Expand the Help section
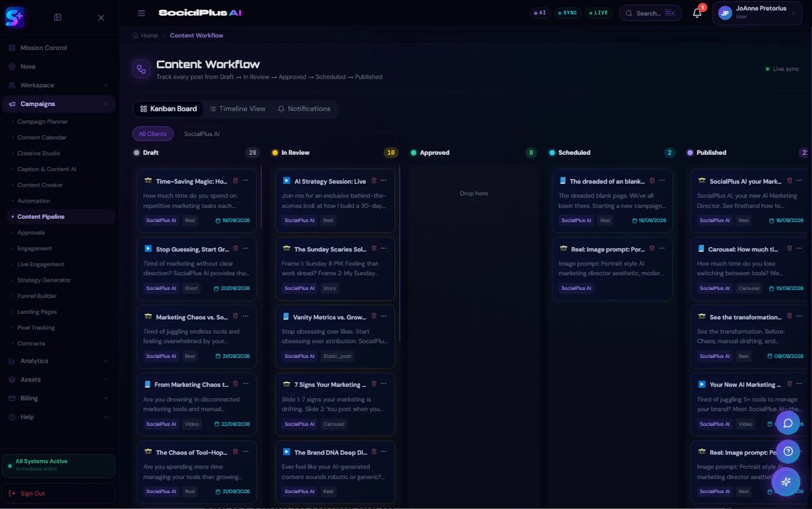 point(59,417)
